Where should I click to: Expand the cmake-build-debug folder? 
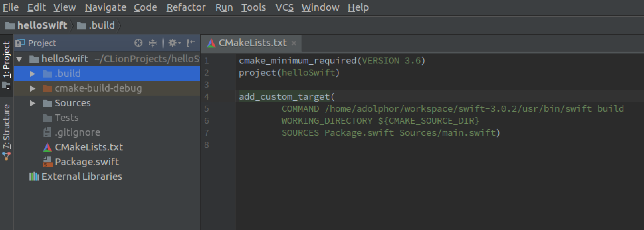[32, 89]
